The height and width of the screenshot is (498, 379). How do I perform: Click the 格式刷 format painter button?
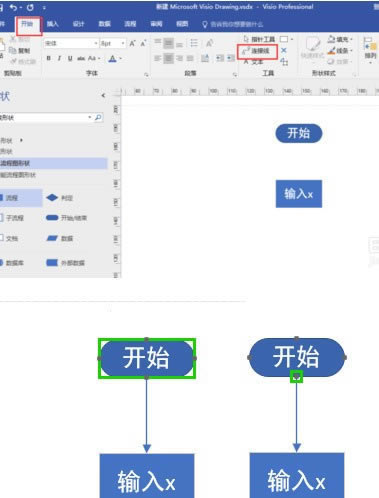pyautogui.click(x=23, y=61)
